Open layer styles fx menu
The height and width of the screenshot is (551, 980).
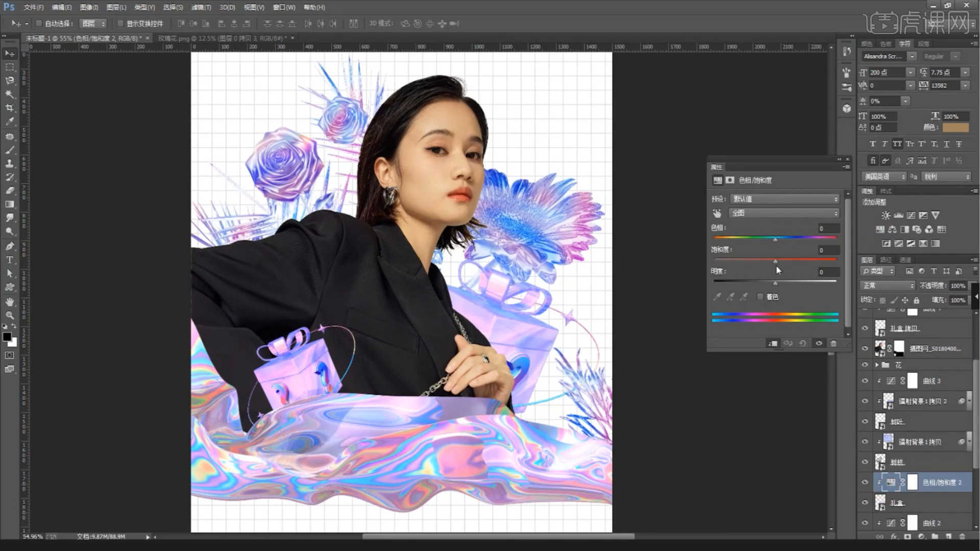[894, 537]
